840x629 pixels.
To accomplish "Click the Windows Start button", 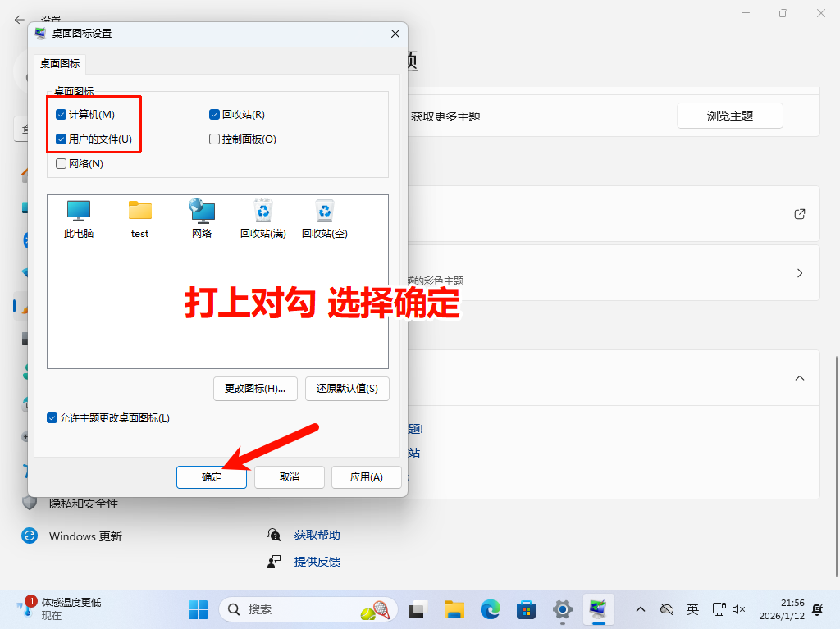I will pyautogui.click(x=198, y=609).
